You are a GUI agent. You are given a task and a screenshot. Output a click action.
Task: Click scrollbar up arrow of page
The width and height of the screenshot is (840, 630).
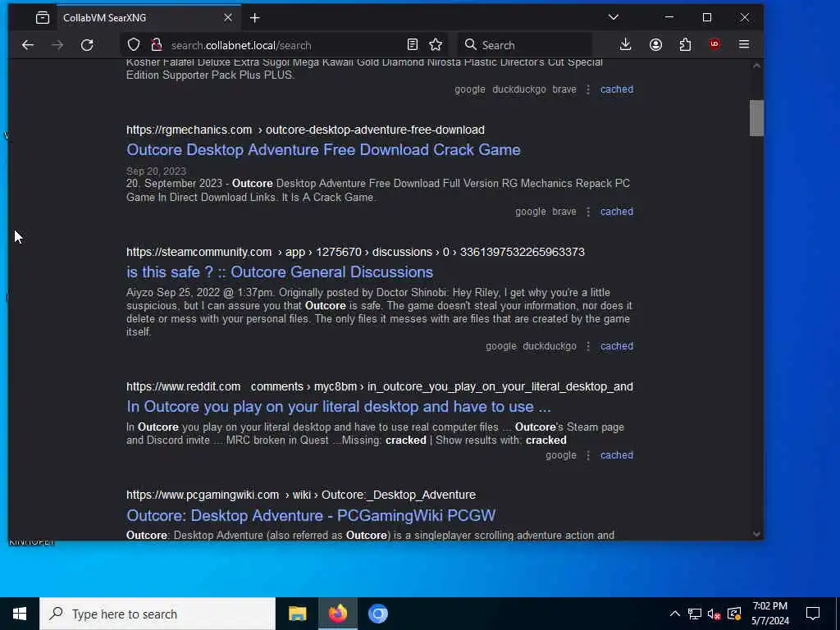pyautogui.click(x=756, y=66)
